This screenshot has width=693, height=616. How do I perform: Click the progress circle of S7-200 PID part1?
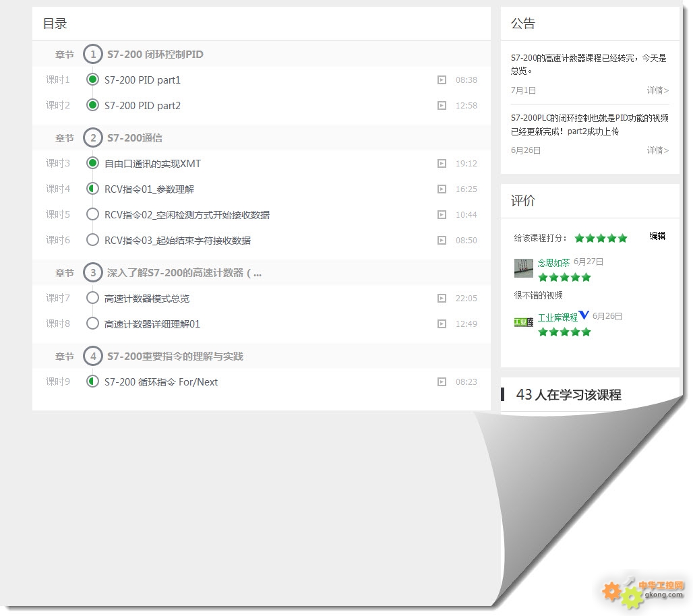92,80
